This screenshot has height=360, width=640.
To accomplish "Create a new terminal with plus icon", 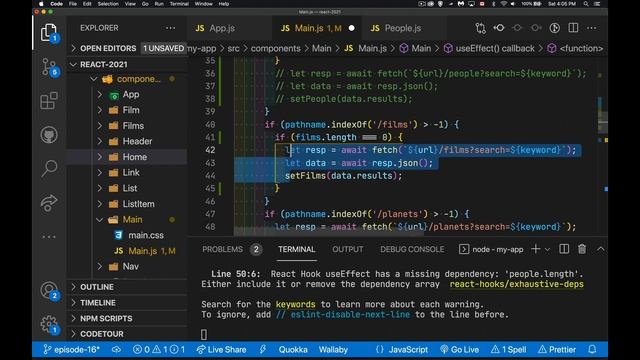I will tap(536, 249).
